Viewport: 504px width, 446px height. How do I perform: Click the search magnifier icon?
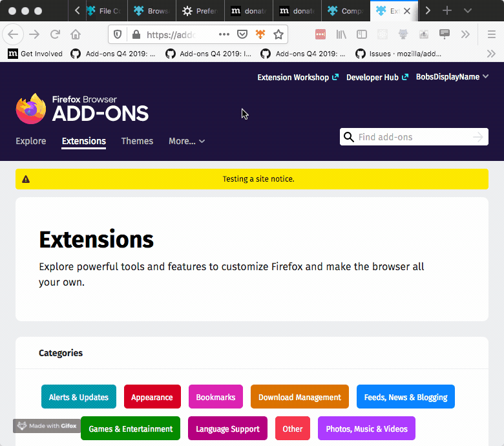pyautogui.click(x=349, y=137)
